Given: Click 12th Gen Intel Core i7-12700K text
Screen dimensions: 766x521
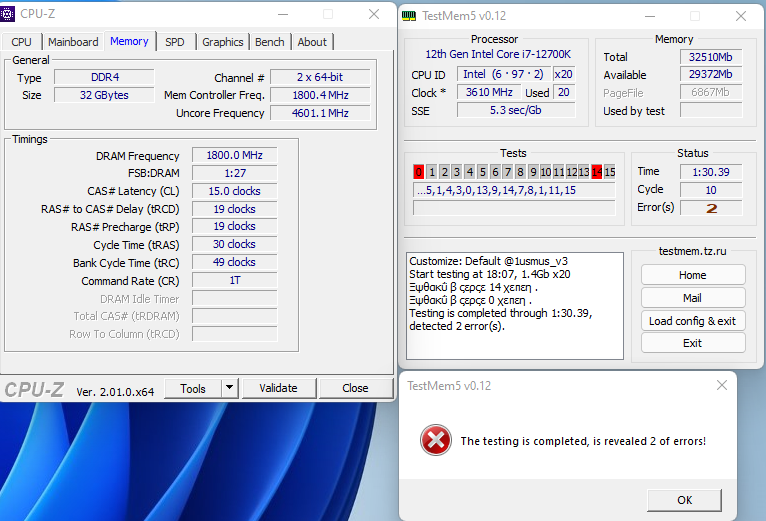Looking at the screenshot, I should point(498,54).
